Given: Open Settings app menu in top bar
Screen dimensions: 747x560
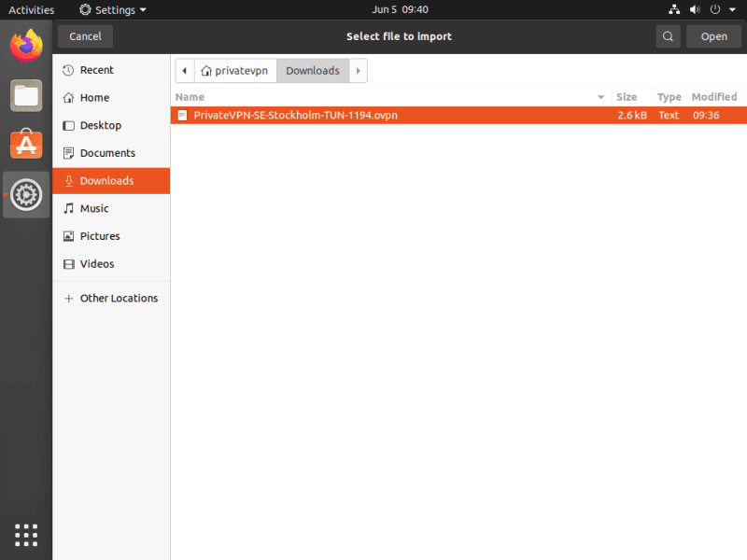Looking at the screenshot, I should tap(113, 9).
